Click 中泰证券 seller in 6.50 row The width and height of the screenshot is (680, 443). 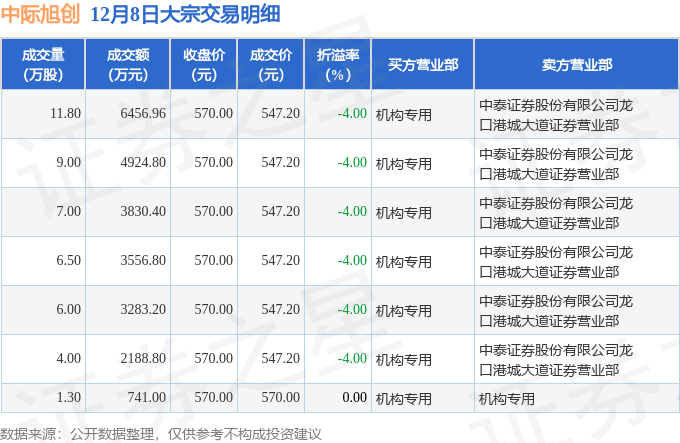(556, 262)
